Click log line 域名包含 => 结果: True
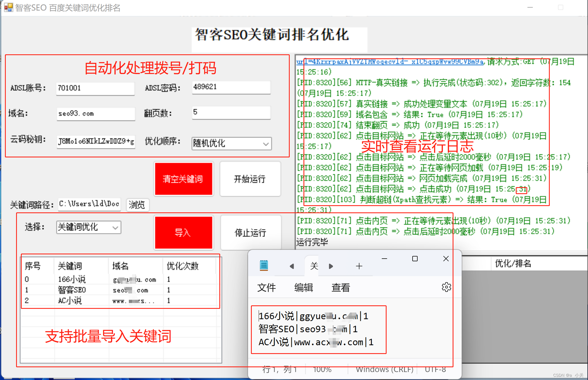The height and width of the screenshot is (380, 588). (410, 115)
